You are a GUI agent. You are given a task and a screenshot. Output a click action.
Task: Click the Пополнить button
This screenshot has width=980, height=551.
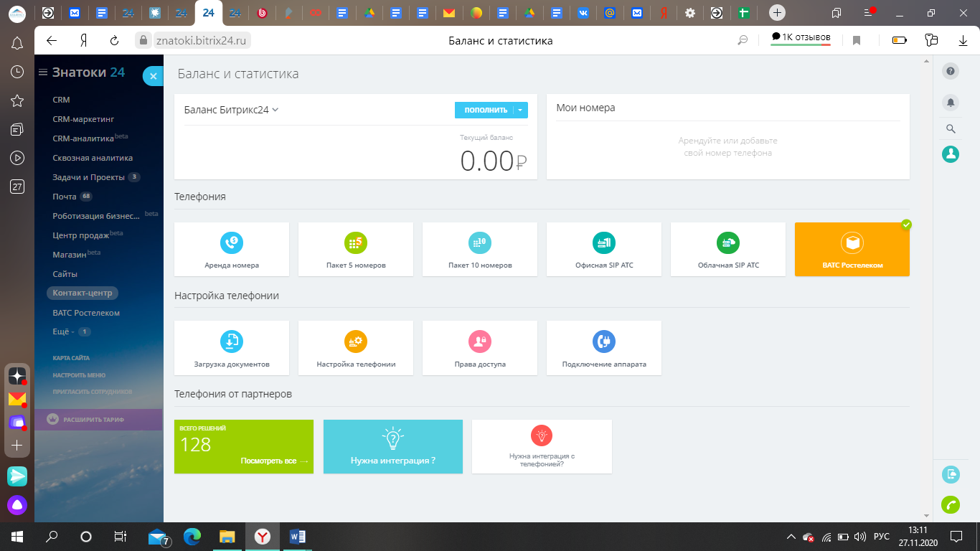(484, 110)
